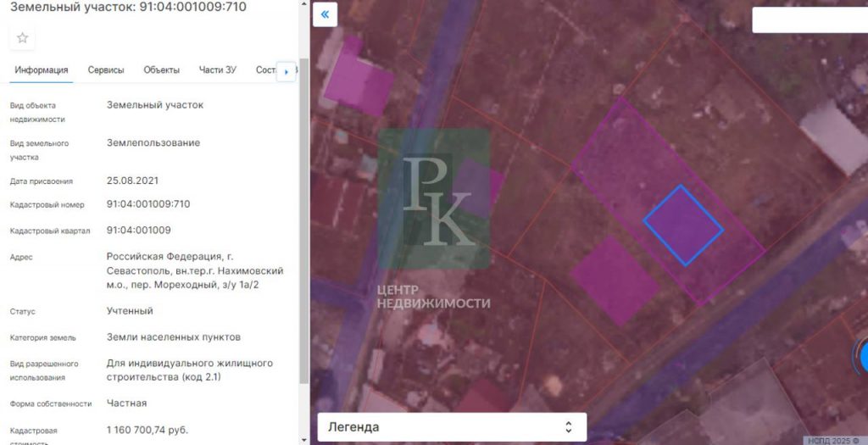
Task: Switch to the Объекты tab
Action: click(x=162, y=70)
